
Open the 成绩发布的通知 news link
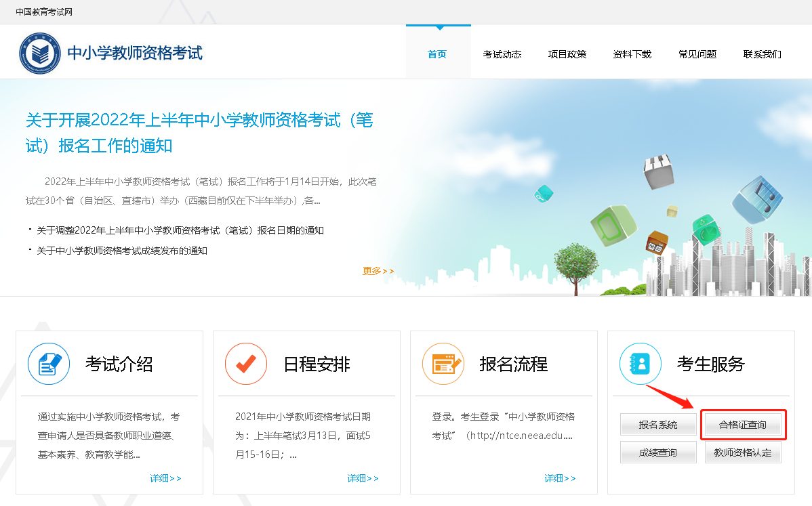[x=122, y=251]
